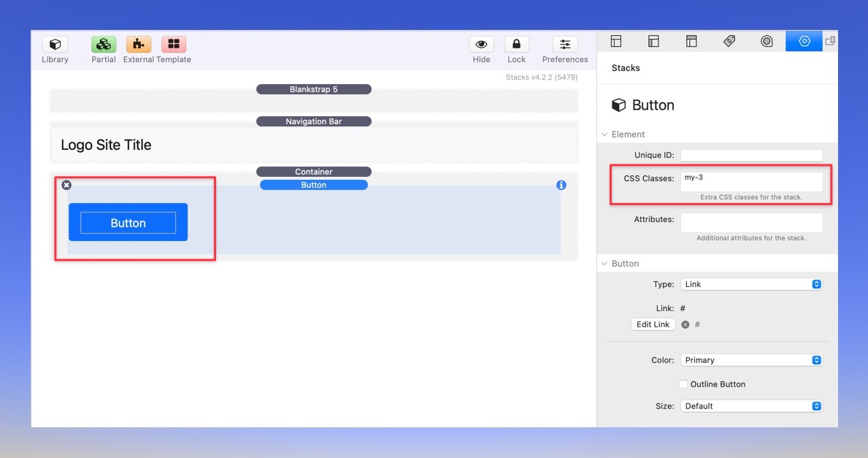Click the red Template grid icon

[174, 45]
